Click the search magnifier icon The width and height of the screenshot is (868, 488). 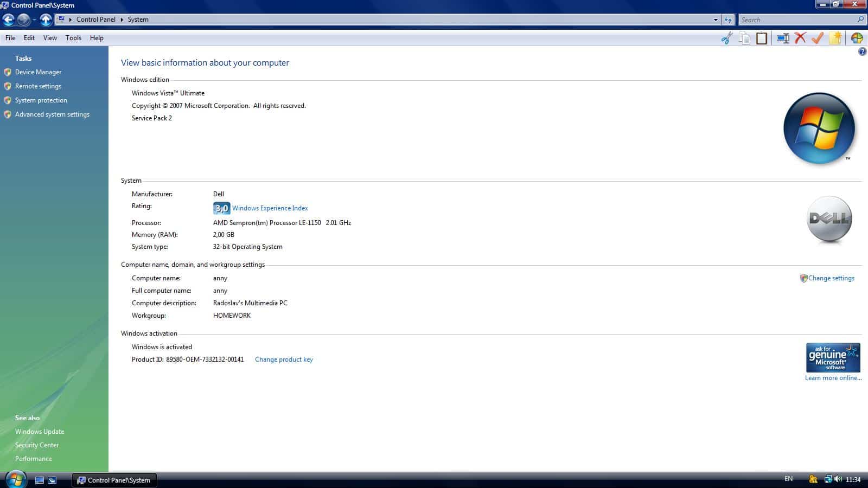[x=860, y=20]
